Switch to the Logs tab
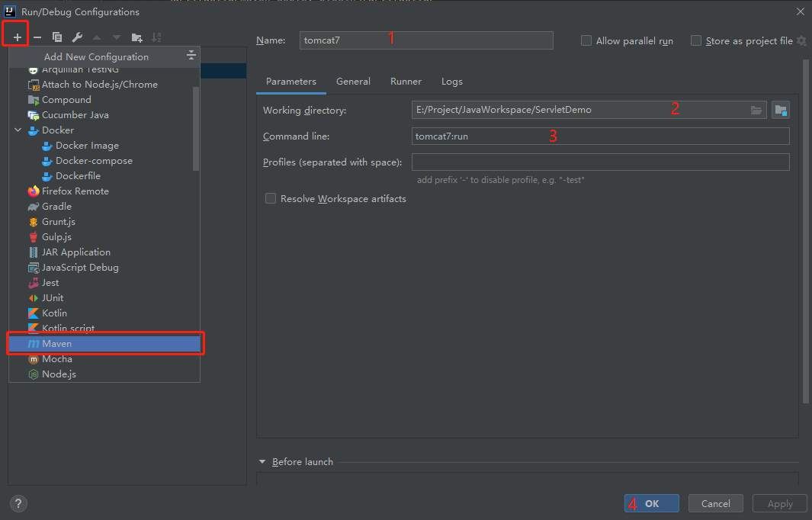The height and width of the screenshot is (520, 812). [x=452, y=82]
